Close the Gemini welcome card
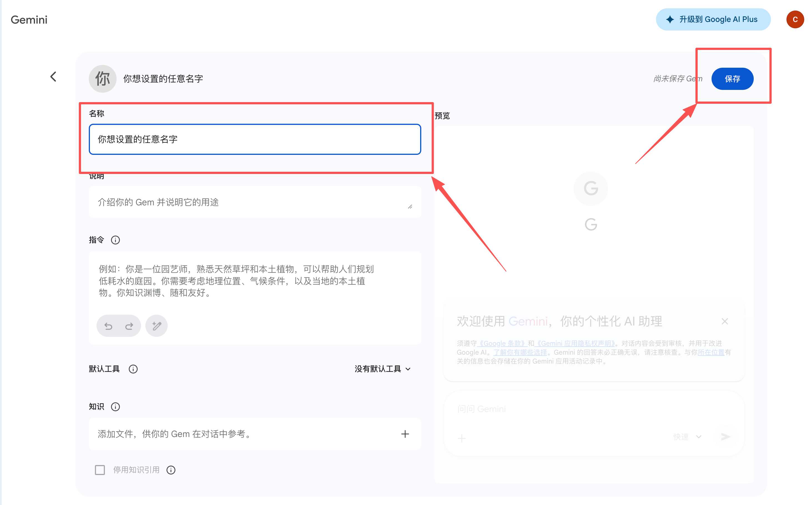The width and height of the screenshot is (812, 505). (x=725, y=321)
